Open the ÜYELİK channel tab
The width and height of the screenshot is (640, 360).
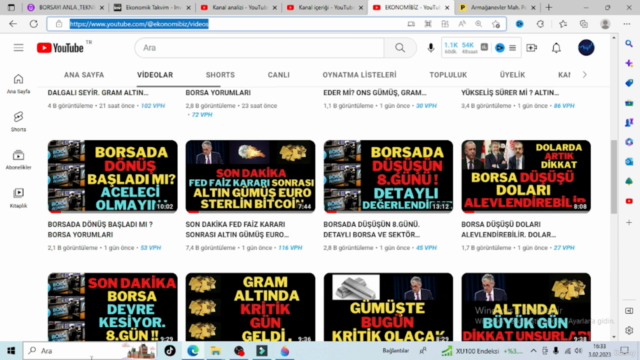pos(512,75)
